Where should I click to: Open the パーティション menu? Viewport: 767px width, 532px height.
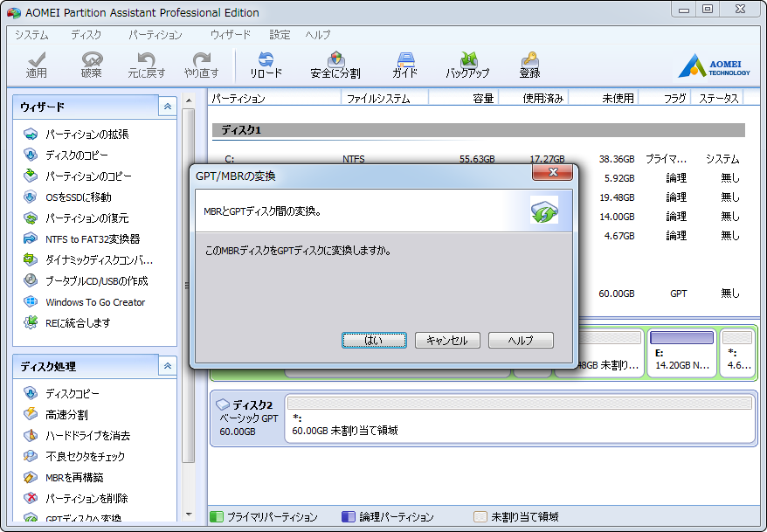pyautogui.click(x=155, y=35)
